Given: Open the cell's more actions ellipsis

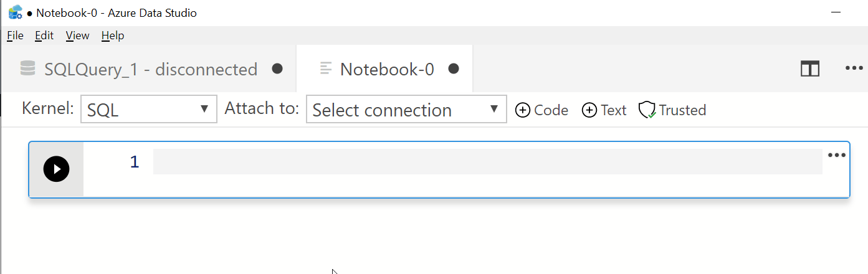Looking at the screenshot, I should point(836,156).
